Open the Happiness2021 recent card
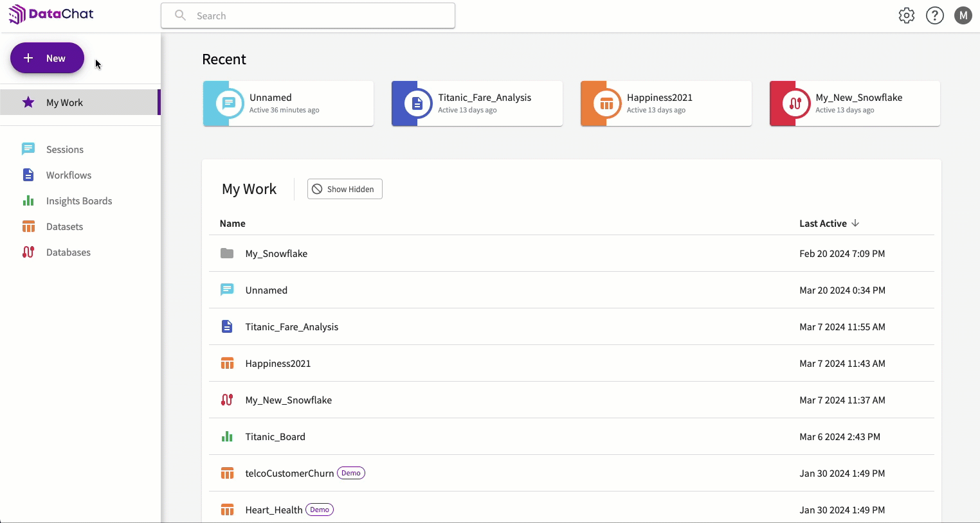This screenshot has width=980, height=523. click(x=666, y=103)
